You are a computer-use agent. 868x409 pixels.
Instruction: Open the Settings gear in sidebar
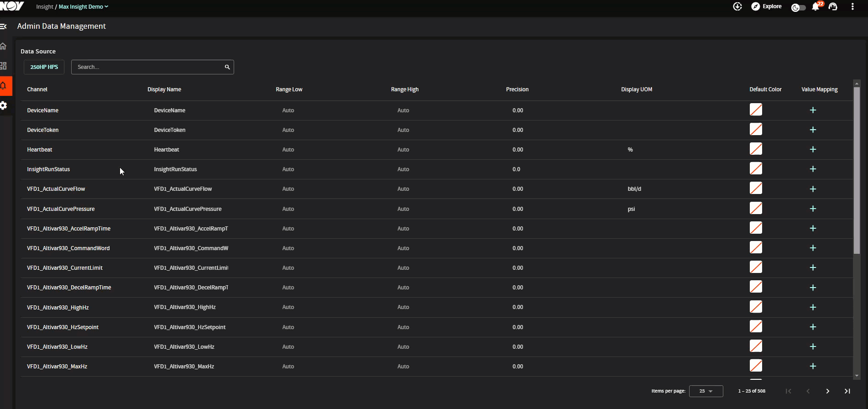4,105
